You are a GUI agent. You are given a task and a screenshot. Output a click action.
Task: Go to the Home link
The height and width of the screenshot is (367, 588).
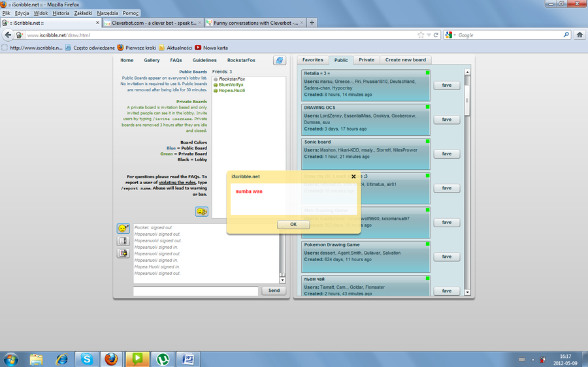click(127, 60)
